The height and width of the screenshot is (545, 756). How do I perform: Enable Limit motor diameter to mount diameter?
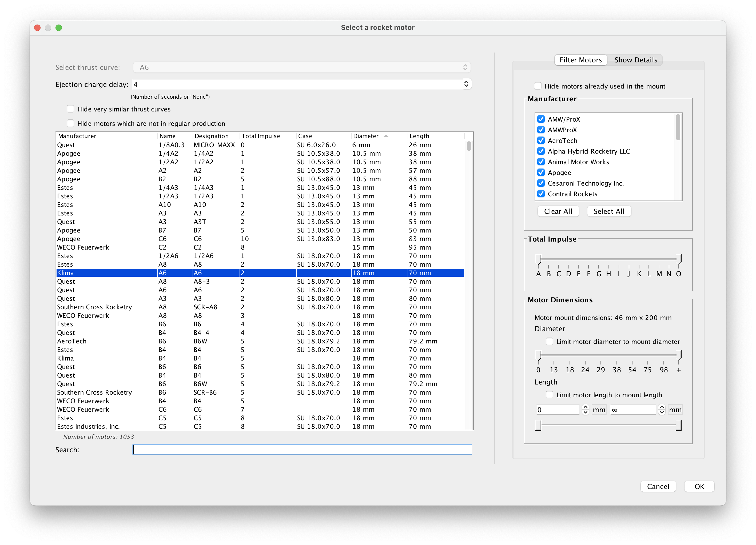coord(549,341)
